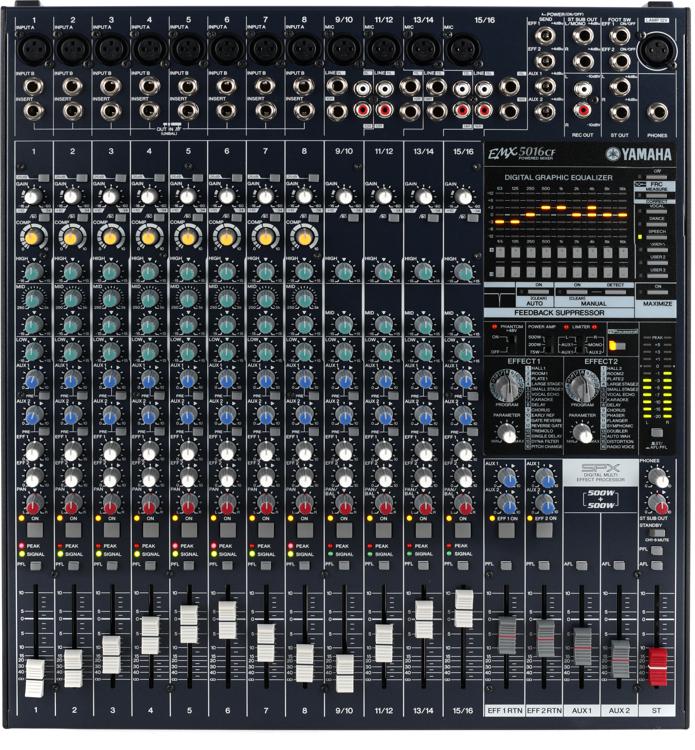The height and width of the screenshot is (750, 695).
Task: Click the channel 6 AUX 1 knob
Action: [227, 380]
